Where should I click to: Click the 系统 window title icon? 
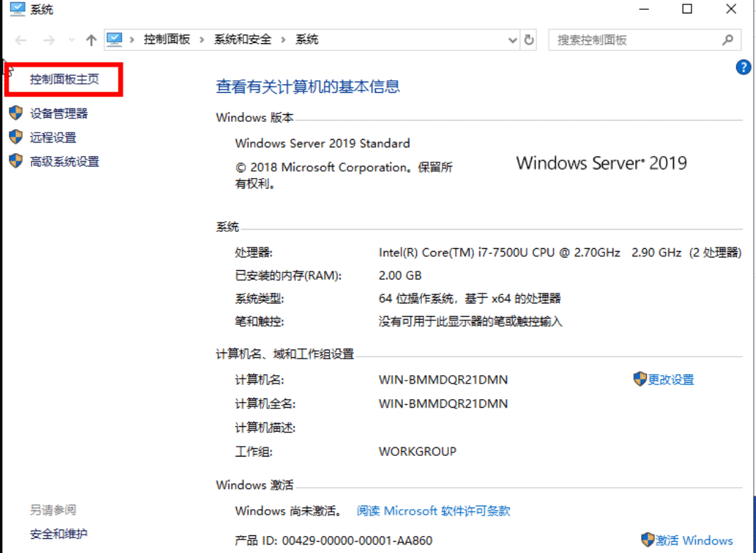[17, 9]
